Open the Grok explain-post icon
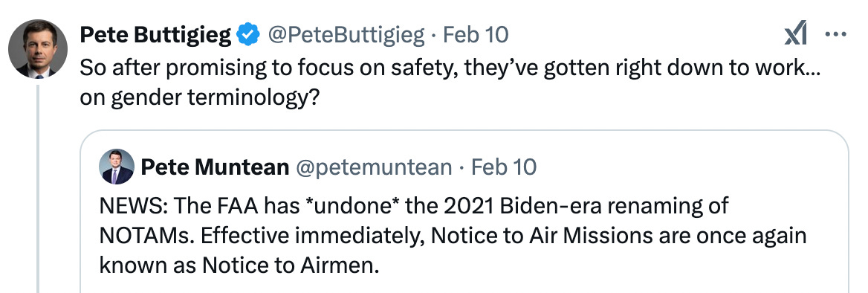Screen dimensions: 868x293 (795, 33)
